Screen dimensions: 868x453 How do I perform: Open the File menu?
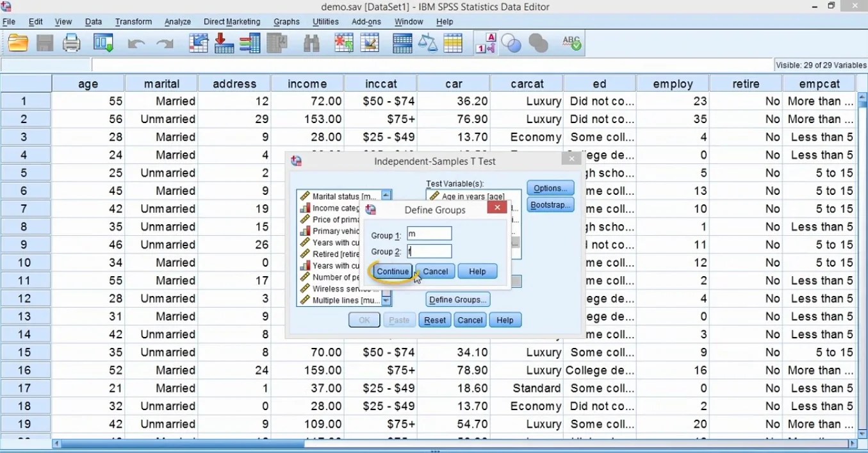(9, 22)
